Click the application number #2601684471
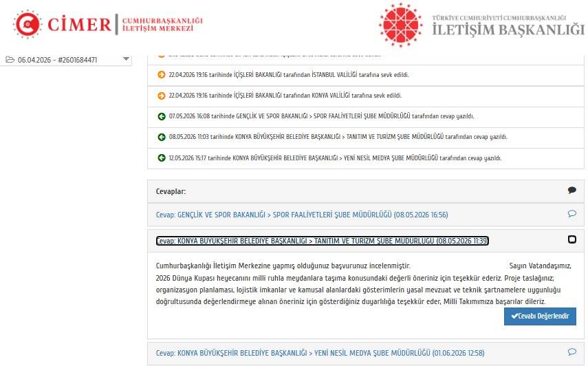 pyautogui.click(x=77, y=60)
